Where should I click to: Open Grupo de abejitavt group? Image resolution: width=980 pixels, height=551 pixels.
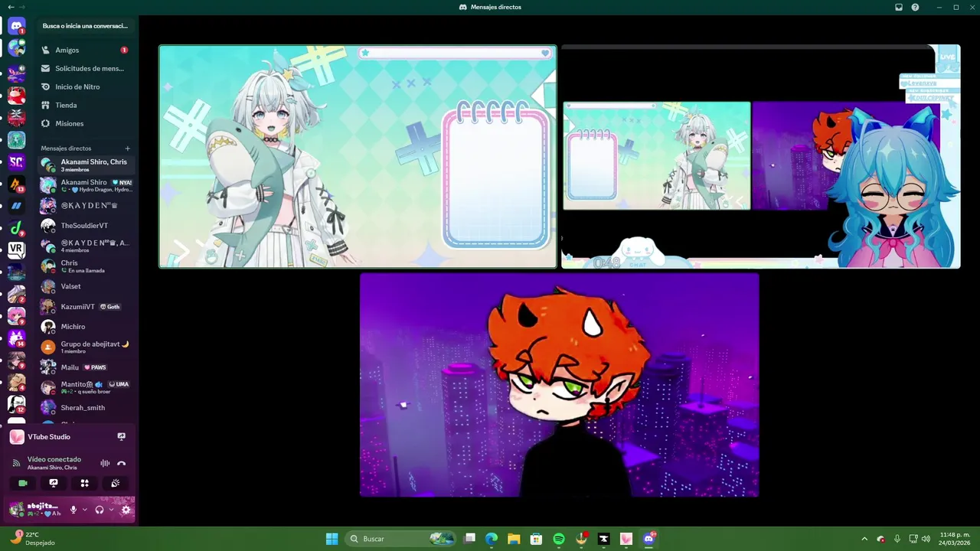click(x=86, y=347)
